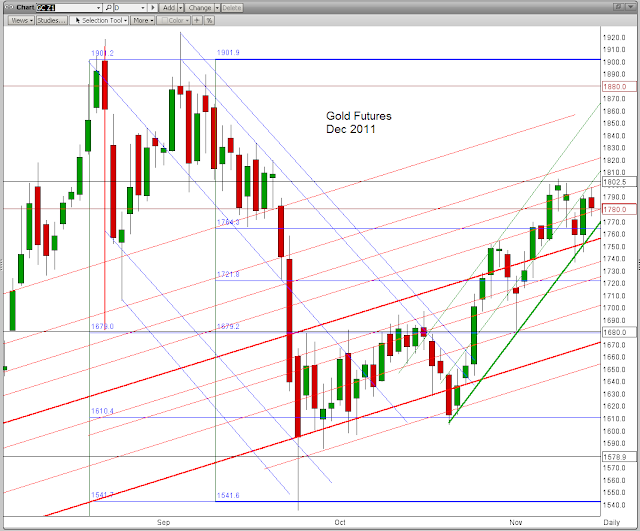The image size is (640, 531).
Task: Click the play arrow next to interval box
Action: point(152,8)
